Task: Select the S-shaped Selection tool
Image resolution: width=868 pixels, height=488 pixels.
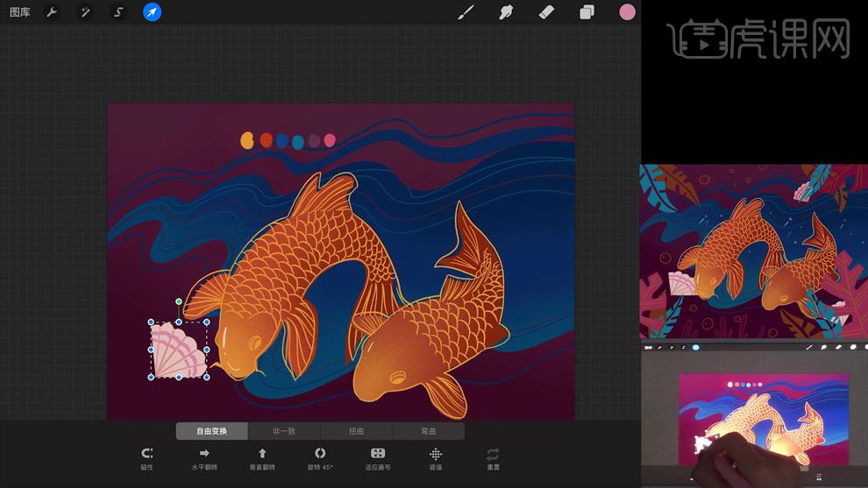Action: [x=117, y=12]
